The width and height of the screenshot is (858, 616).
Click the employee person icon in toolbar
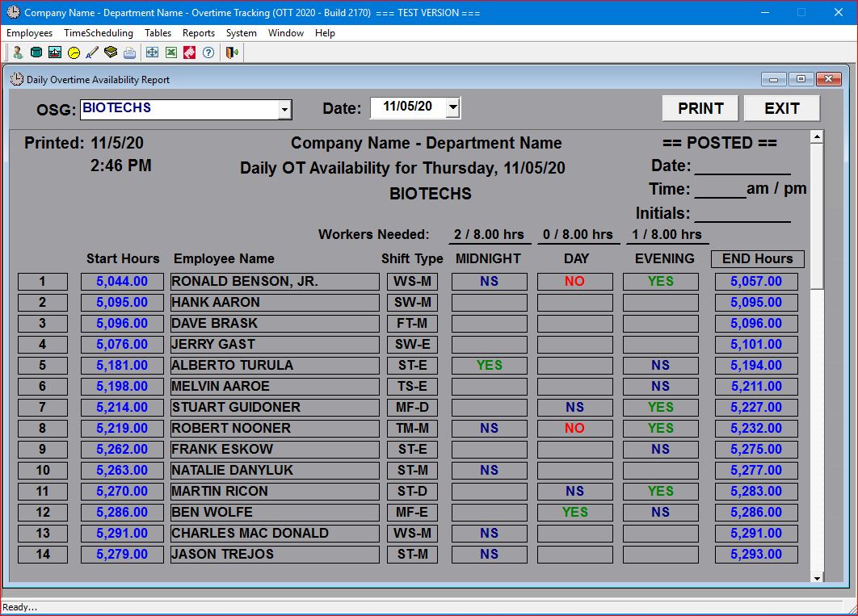(17, 52)
